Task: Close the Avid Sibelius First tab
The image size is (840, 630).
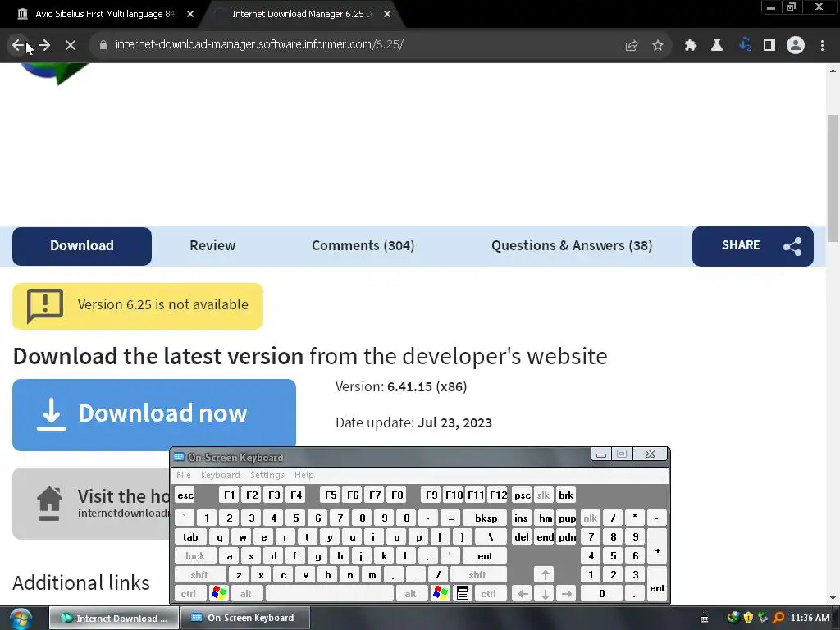Action: (x=190, y=14)
